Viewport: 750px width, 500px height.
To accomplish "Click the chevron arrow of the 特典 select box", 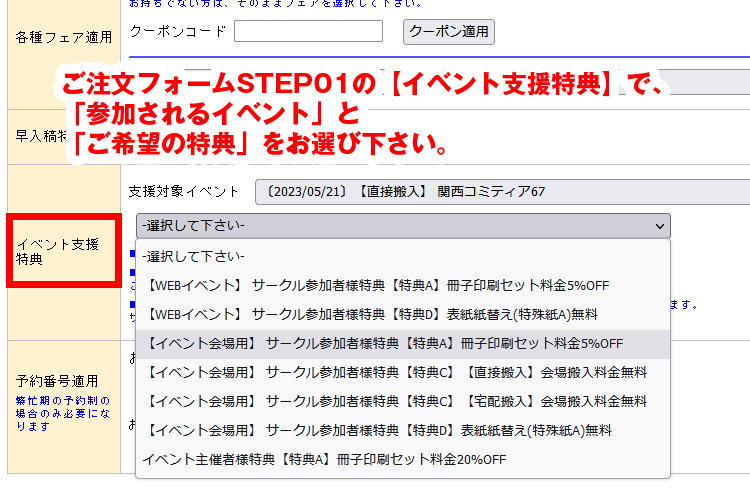I will point(659,226).
